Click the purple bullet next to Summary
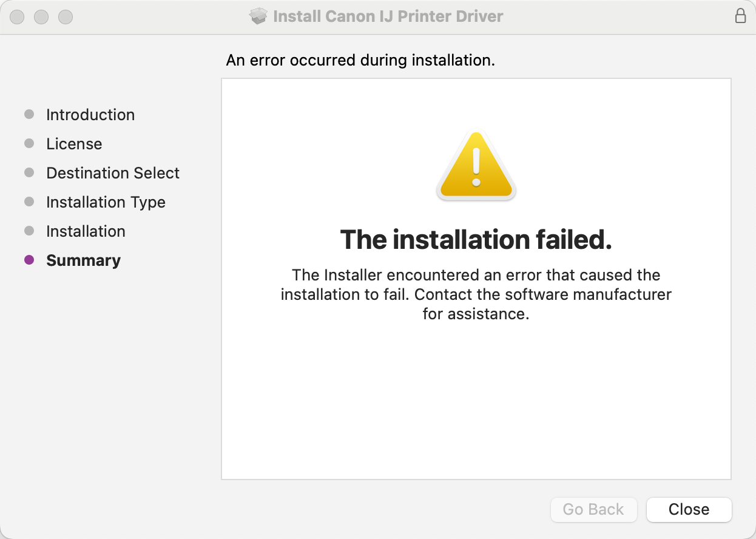Screen dimensions: 756x539 29,260
